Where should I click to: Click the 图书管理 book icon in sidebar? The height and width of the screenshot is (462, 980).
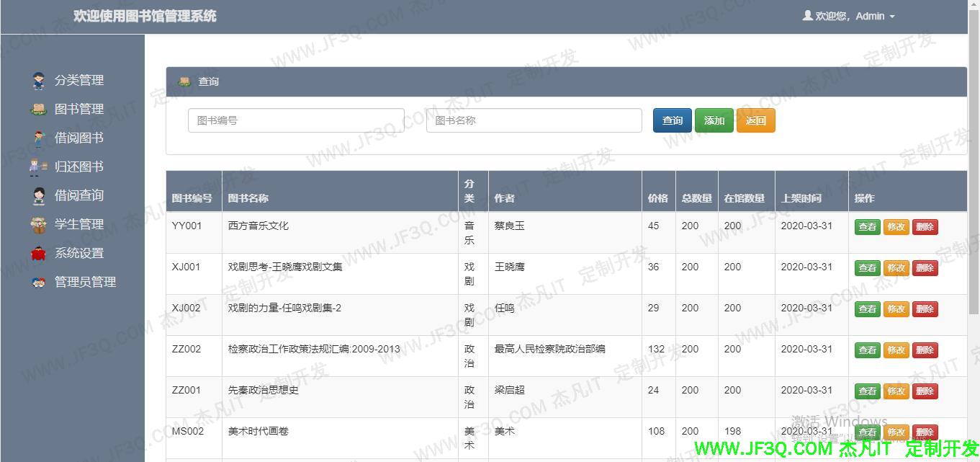point(39,110)
